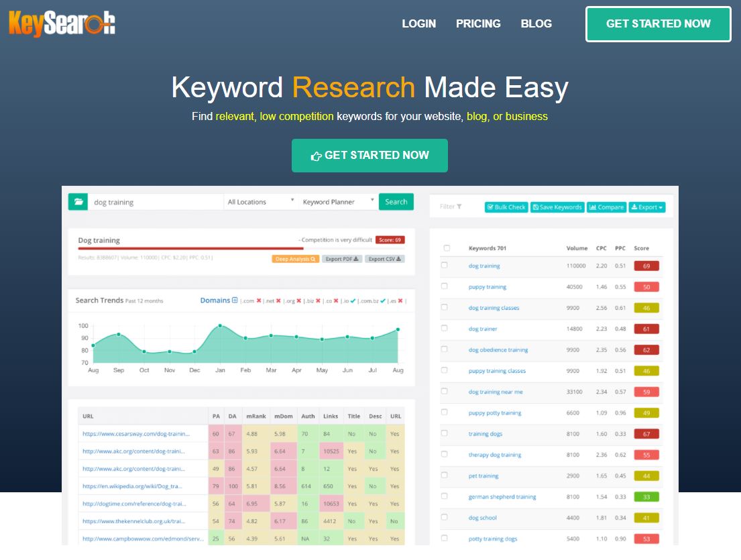Check the dog training near me checkbox
The image size is (741, 560).
click(x=444, y=391)
